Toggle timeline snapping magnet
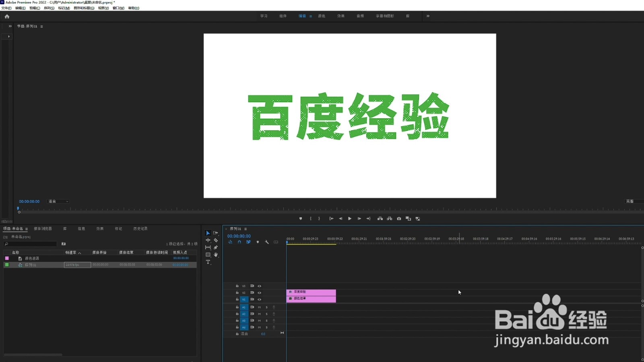The image size is (644, 362). (239, 242)
